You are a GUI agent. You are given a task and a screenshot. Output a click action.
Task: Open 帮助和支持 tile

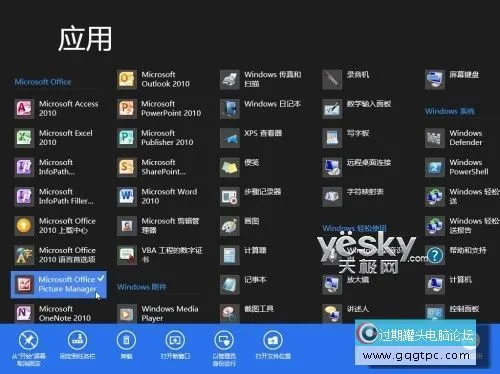(x=456, y=255)
